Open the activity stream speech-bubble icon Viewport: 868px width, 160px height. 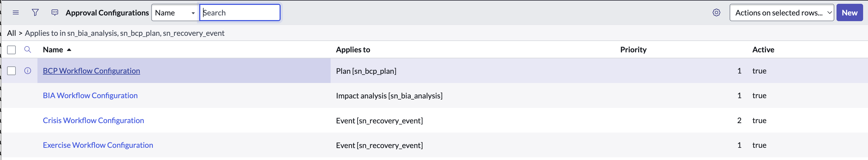[55, 13]
